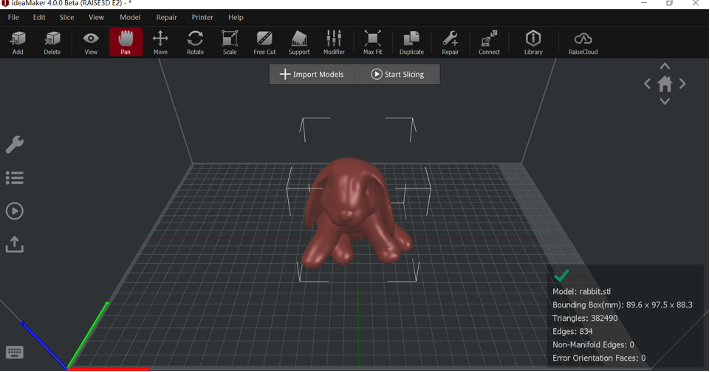Tilt view using the up arrow chevron
710x372 pixels.
[x=665, y=66]
